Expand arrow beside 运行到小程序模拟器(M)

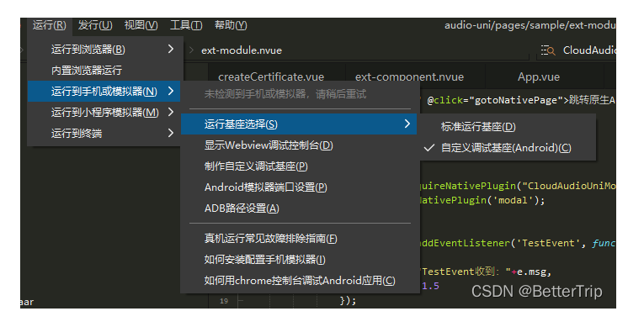171,112
